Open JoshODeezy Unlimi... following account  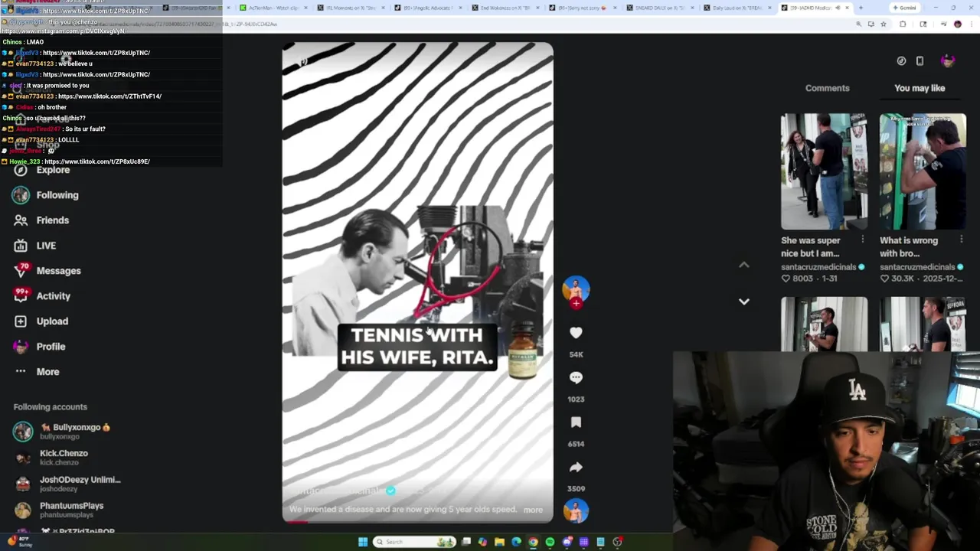pos(69,484)
